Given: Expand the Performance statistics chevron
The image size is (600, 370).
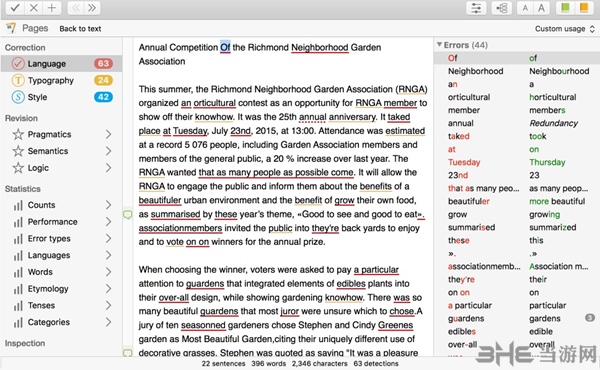Looking at the screenshot, I should (x=108, y=222).
